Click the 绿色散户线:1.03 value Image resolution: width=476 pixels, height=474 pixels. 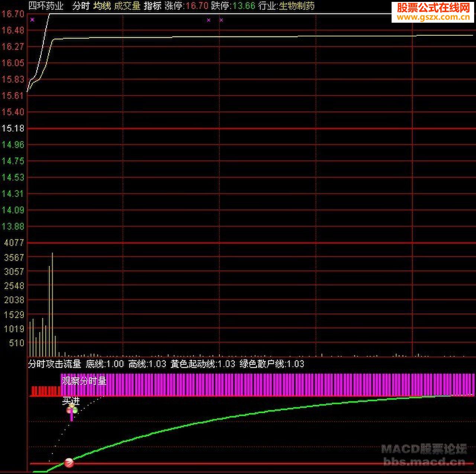pos(272,364)
